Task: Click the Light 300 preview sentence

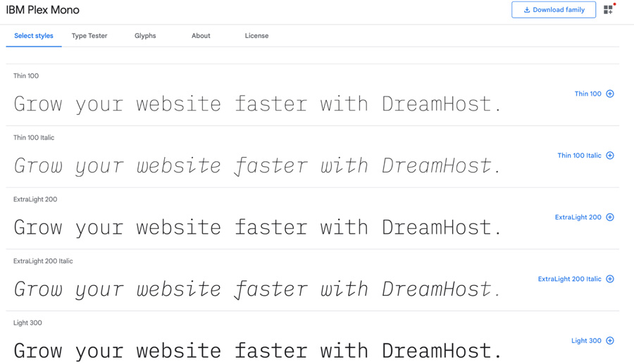Action: click(257, 351)
